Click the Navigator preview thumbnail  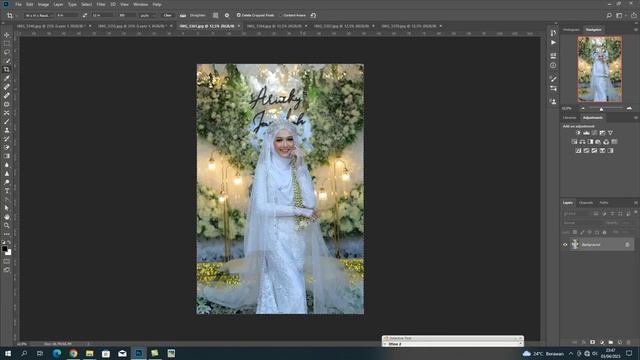(x=600, y=69)
